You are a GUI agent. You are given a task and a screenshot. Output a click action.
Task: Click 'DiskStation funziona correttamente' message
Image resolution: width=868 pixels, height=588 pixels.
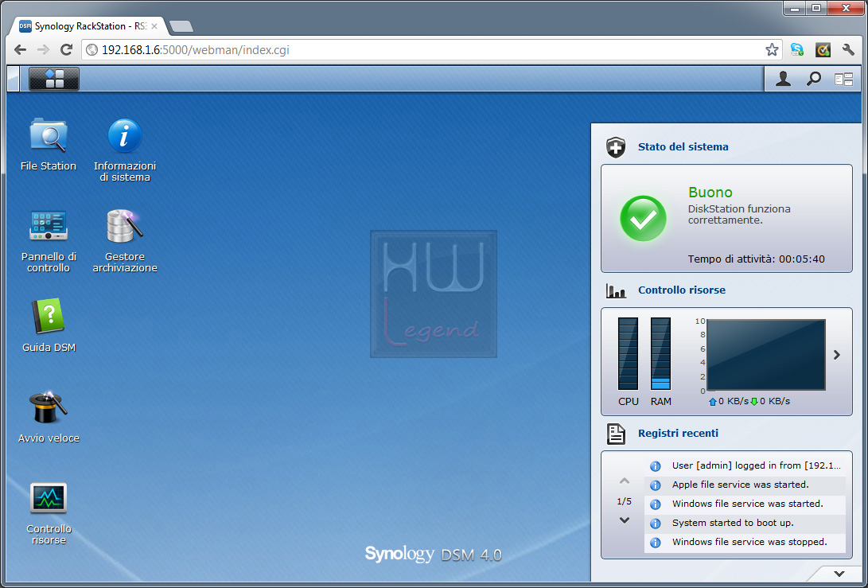[x=739, y=215]
